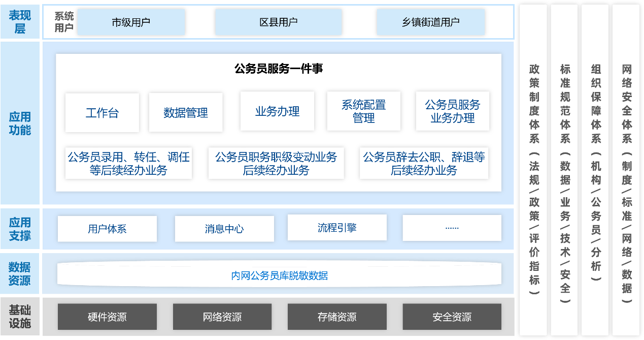644x340 pixels.
Task: Open the 数据管理 module box
Action: 186,112
